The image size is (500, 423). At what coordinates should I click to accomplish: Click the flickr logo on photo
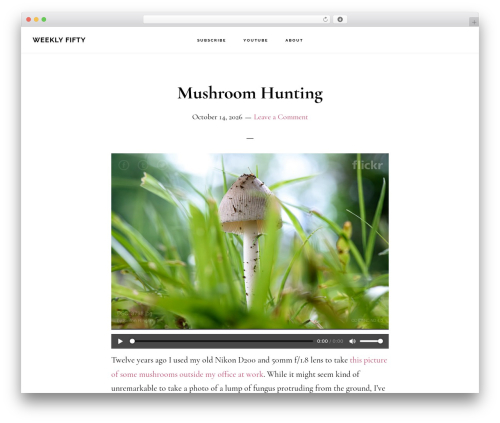pyautogui.click(x=367, y=165)
